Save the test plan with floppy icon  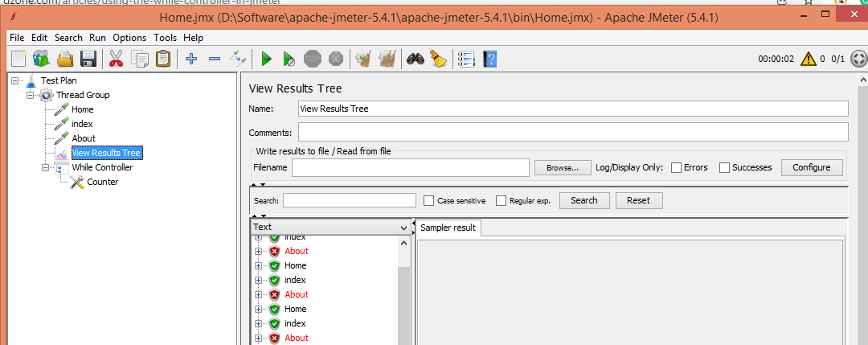pos(89,59)
